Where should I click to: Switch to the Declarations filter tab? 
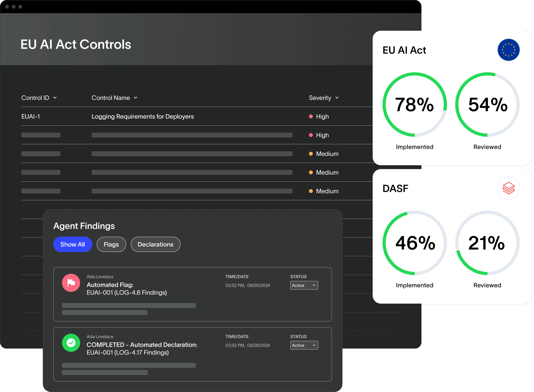(155, 244)
